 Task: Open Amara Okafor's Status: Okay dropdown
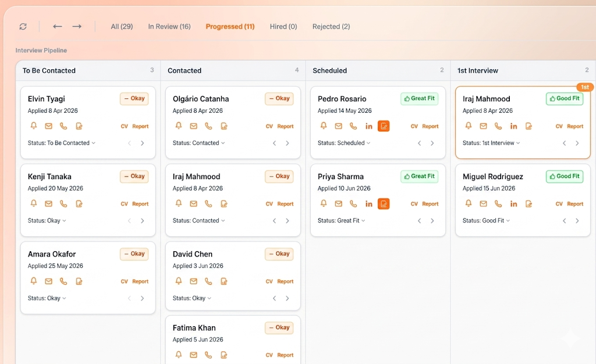(x=47, y=298)
